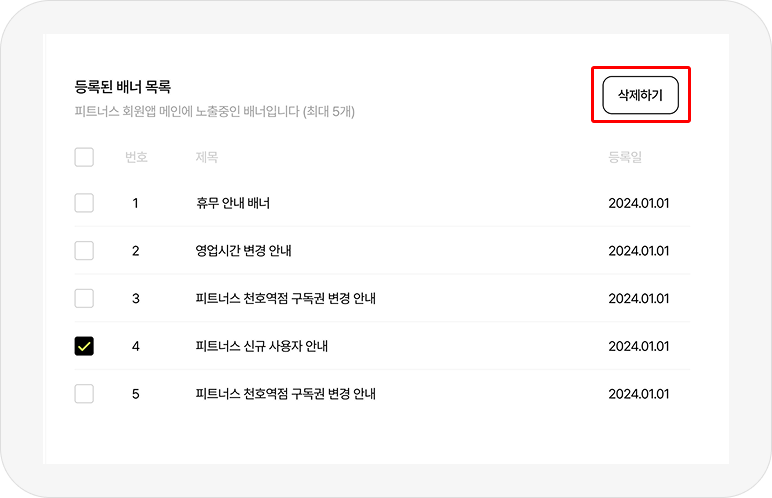Click the 번호 column header
Image resolution: width=772 pixels, height=498 pixels.
pos(136,157)
